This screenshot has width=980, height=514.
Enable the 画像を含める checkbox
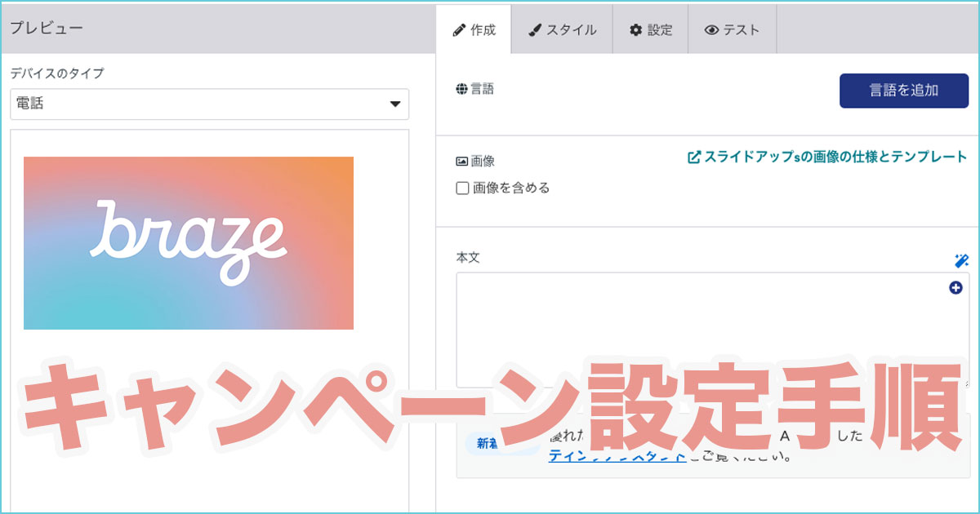(461, 188)
